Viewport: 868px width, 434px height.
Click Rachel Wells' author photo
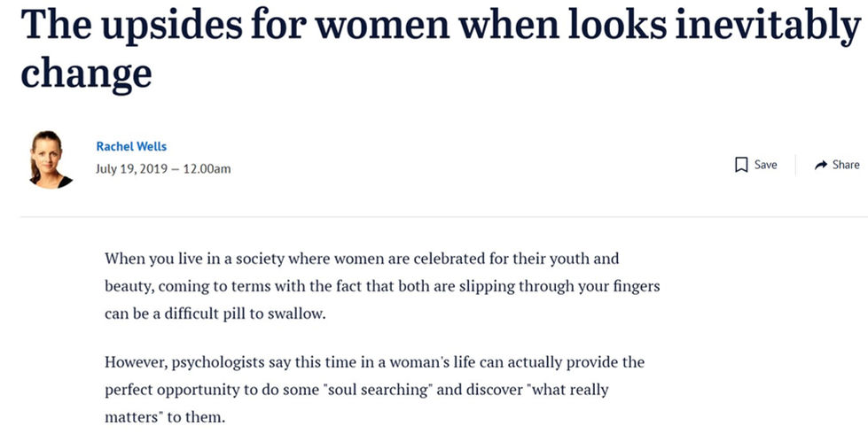(x=51, y=159)
